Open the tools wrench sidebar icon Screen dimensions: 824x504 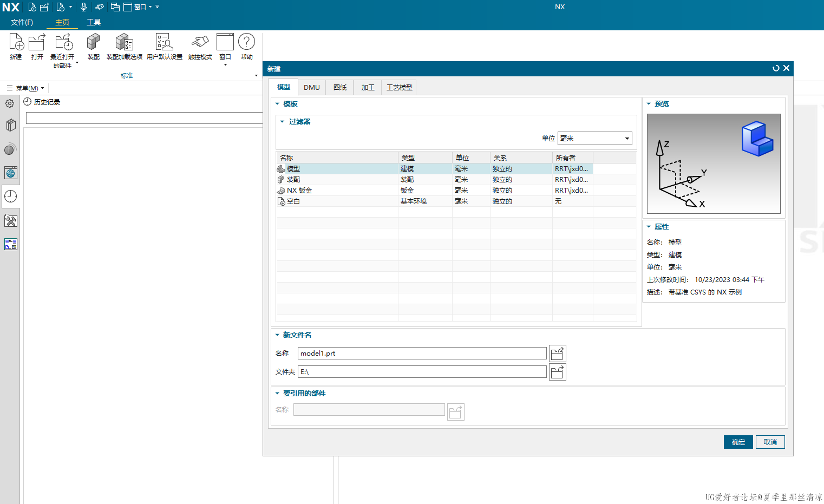coord(11,220)
